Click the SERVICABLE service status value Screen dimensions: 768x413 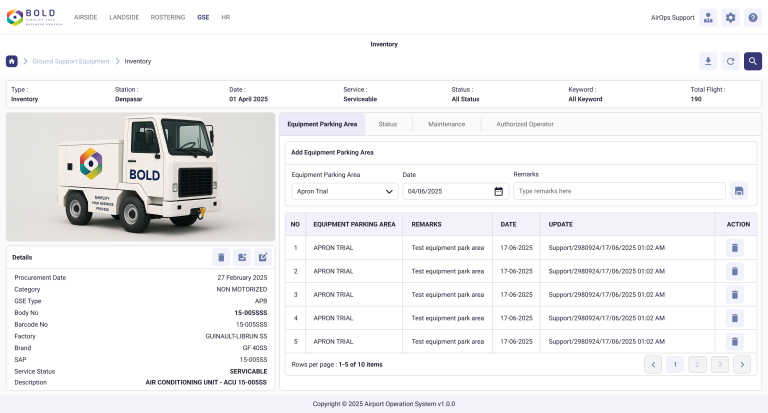(x=248, y=371)
